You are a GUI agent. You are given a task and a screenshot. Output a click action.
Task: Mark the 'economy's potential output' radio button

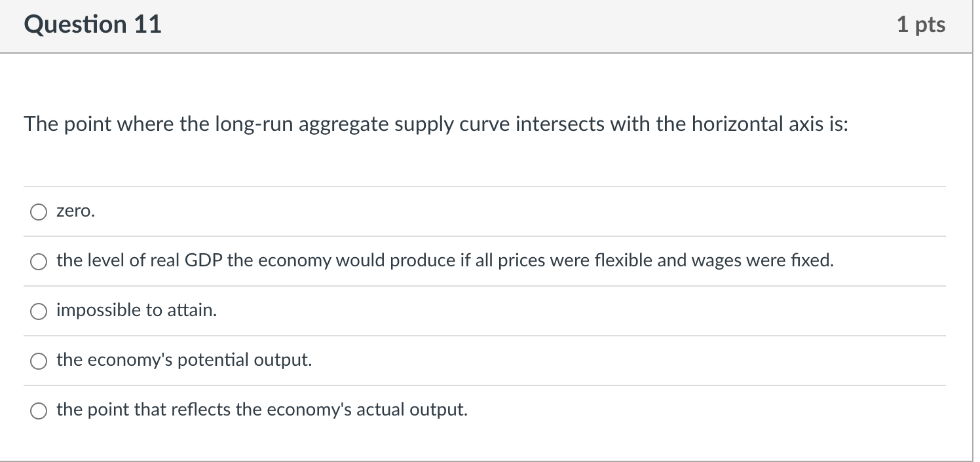pos(39,361)
